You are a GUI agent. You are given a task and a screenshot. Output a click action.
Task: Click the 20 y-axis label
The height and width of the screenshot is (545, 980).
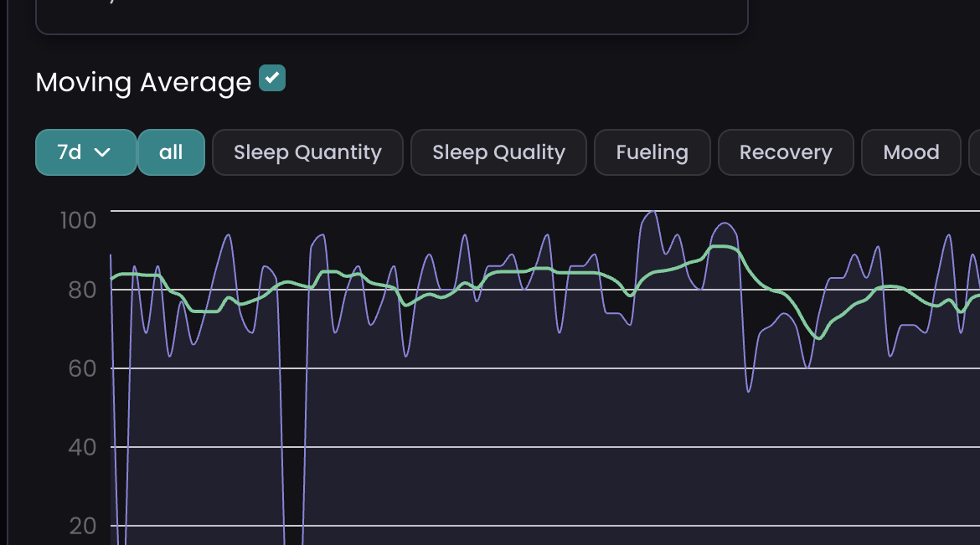(82, 527)
